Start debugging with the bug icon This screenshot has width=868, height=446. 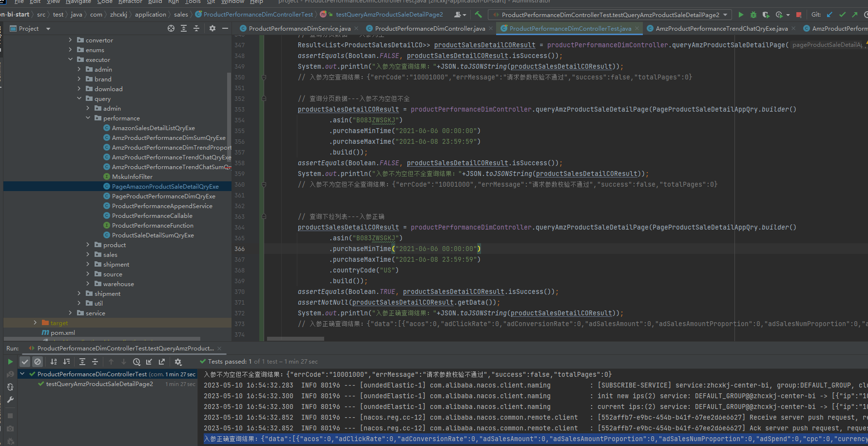[753, 15]
